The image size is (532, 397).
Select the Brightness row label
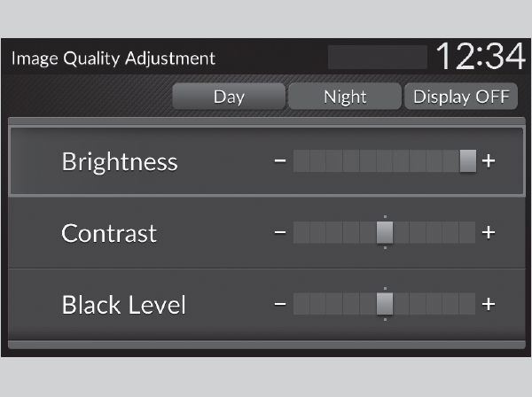120,162
